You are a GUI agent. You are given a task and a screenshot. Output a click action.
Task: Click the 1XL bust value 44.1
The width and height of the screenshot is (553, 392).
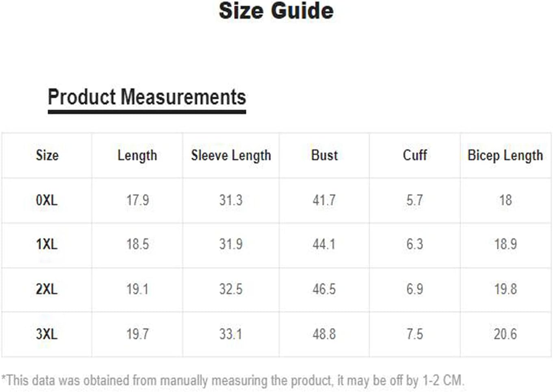(324, 245)
